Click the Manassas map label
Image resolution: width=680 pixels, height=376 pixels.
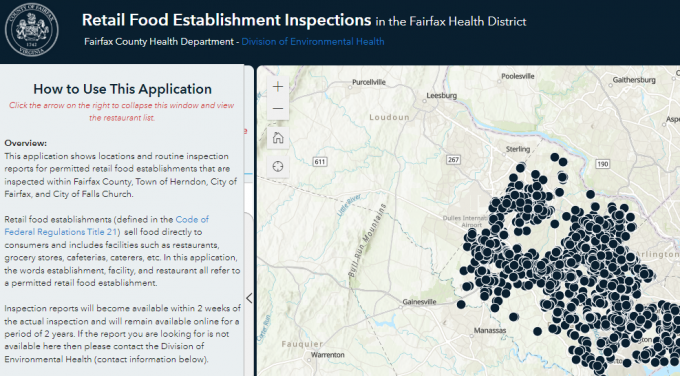point(490,330)
